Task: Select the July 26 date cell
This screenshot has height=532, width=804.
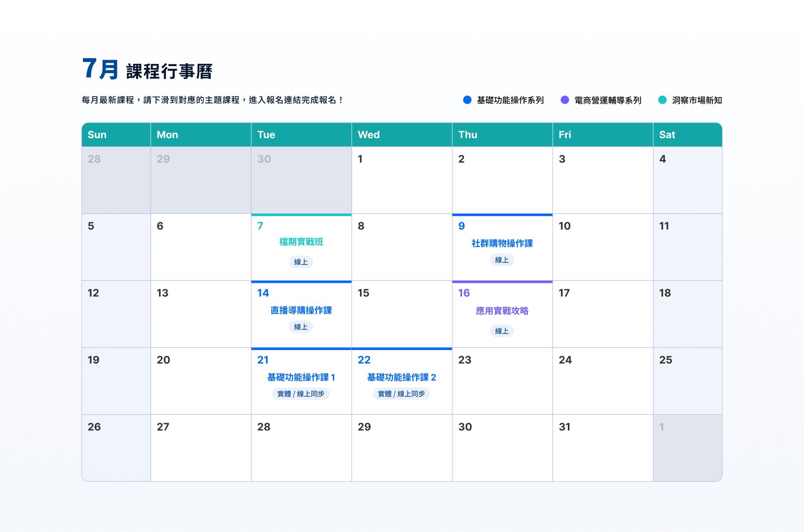Action: point(116,448)
